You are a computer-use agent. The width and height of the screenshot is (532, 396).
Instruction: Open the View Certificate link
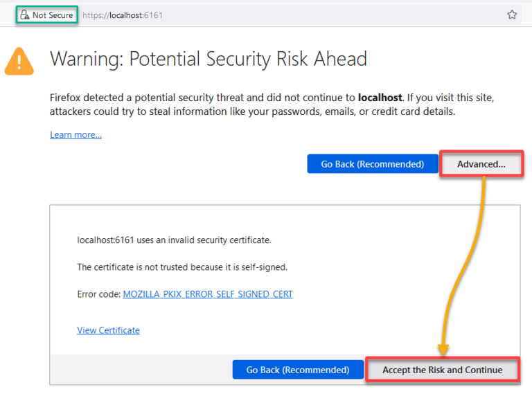(x=108, y=330)
